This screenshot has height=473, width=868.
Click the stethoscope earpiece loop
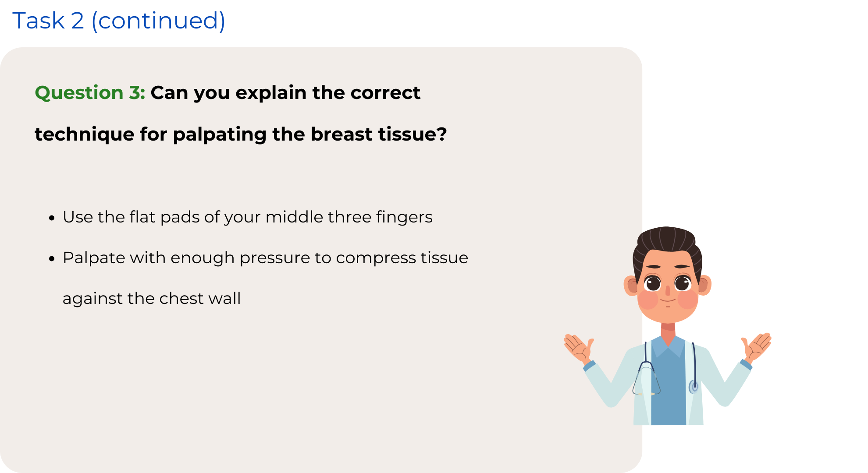tap(646, 379)
